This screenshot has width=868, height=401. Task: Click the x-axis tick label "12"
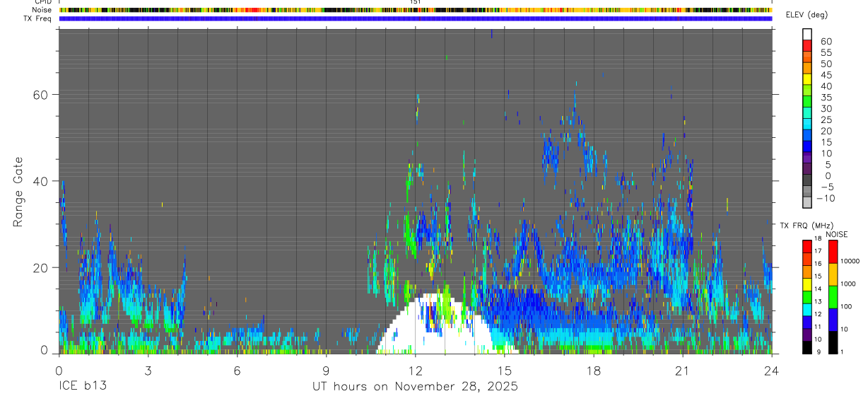[416, 371]
